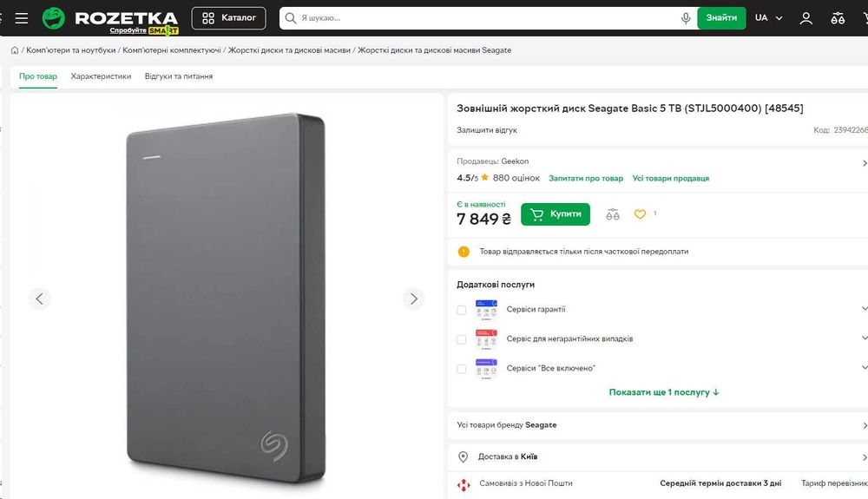Click Залишити відгук link
The width and height of the screenshot is (868, 499).
click(487, 130)
